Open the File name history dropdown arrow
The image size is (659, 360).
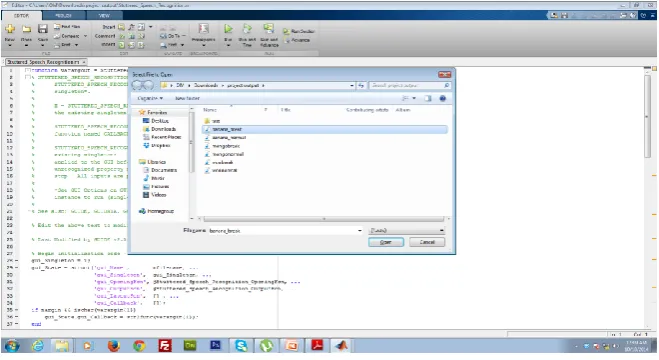pyautogui.click(x=359, y=231)
